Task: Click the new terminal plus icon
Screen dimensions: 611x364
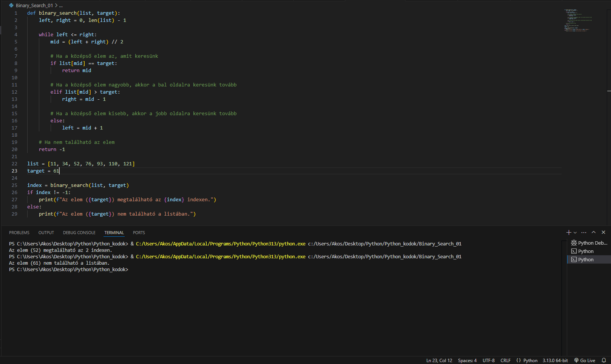Action: (569, 233)
